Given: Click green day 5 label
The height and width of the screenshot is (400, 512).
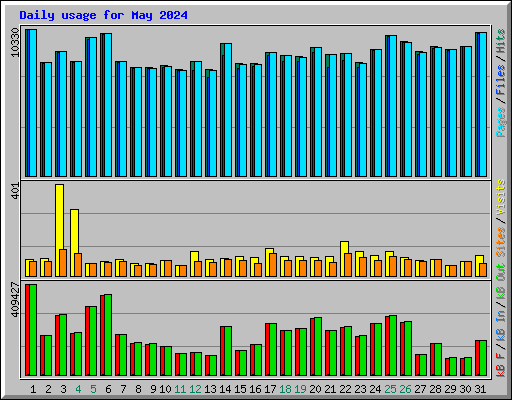Looking at the screenshot, I should pyautogui.click(x=93, y=389).
